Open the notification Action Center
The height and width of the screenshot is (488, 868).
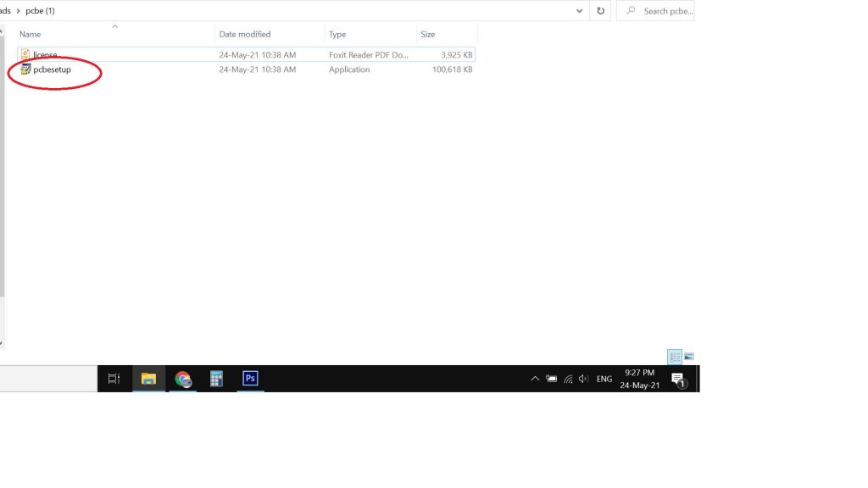coord(678,379)
